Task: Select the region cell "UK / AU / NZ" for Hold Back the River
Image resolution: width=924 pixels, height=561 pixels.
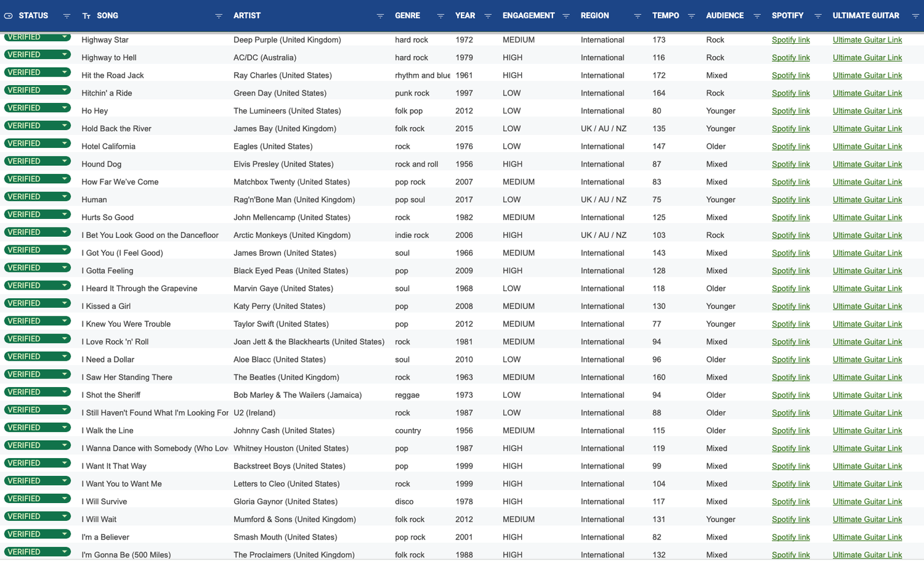Action: pyautogui.click(x=604, y=129)
